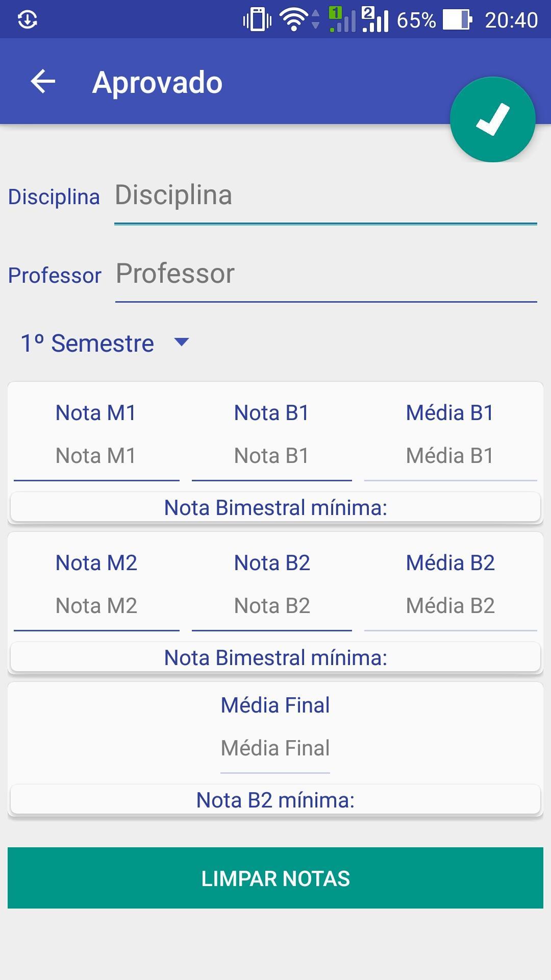The image size is (551, 980).
Task: Tap the Média Final field
Action: point(275,749)
